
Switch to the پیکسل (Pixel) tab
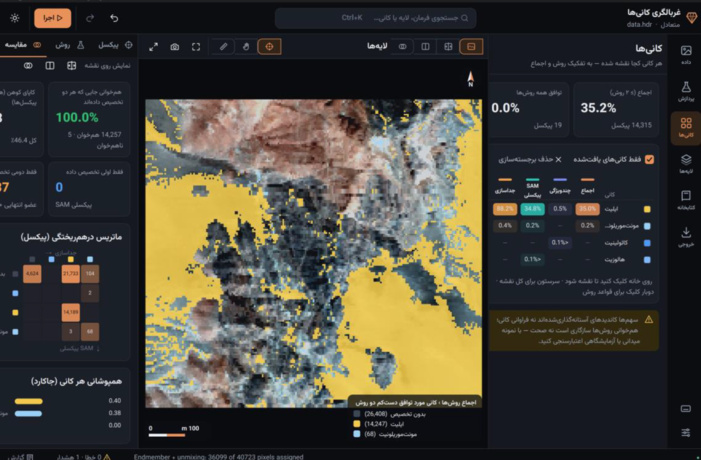point(115,45)
